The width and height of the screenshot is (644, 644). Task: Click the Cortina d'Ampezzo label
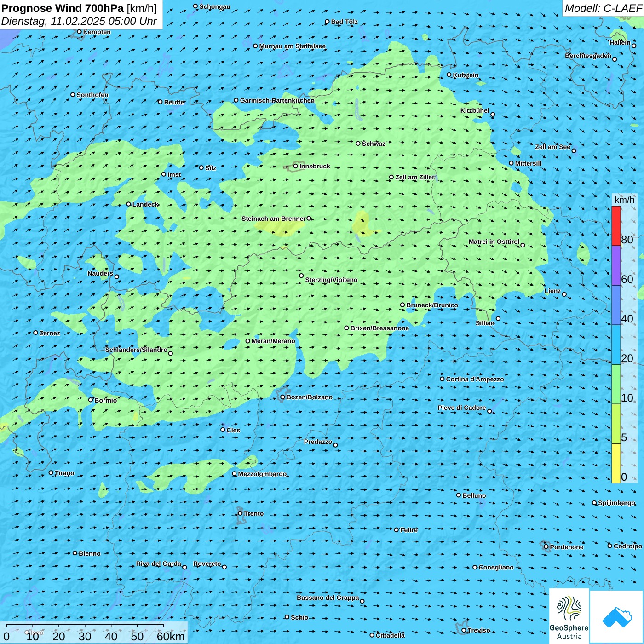[x=475, y=379]
